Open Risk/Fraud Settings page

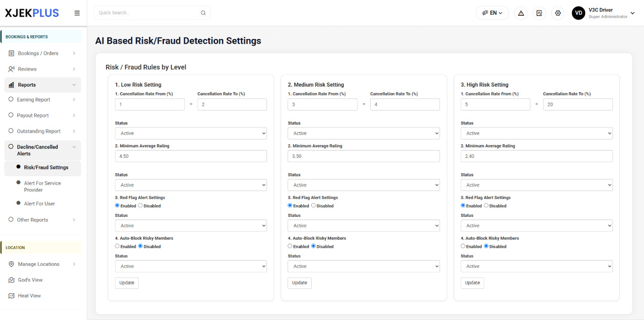pos(42,167)
